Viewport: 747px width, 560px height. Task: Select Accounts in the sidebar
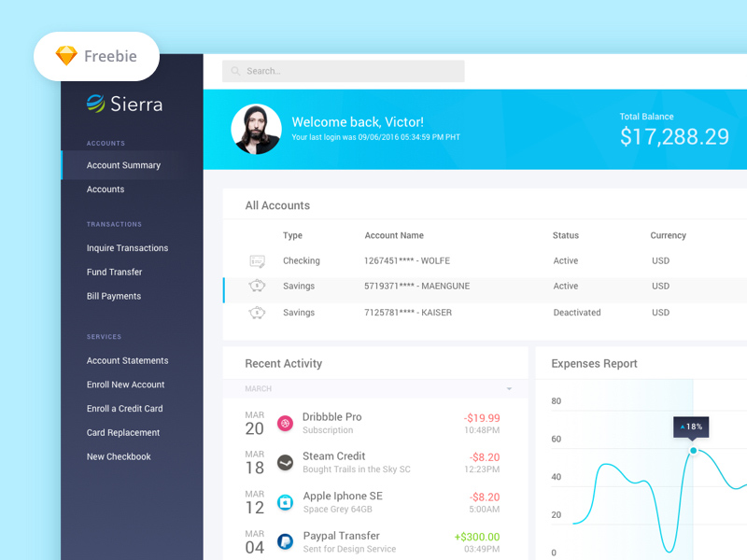(106, 189)
